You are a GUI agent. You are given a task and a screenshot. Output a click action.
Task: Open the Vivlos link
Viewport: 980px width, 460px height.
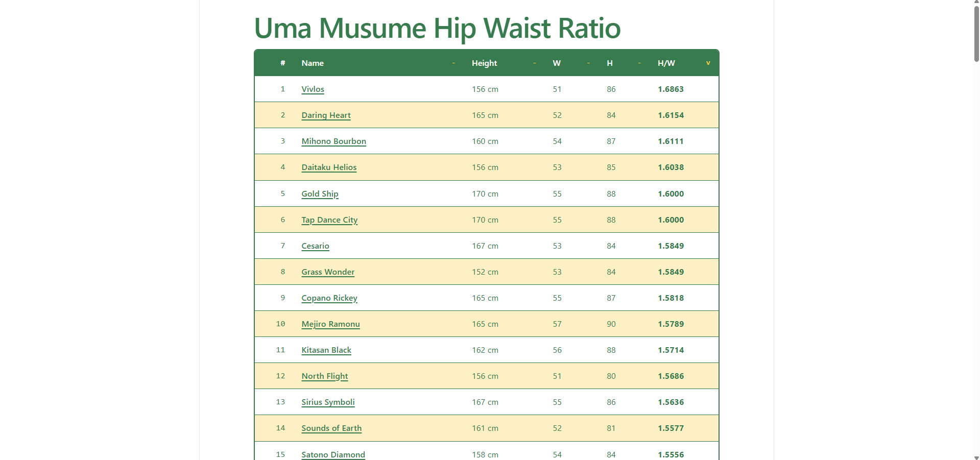(x=313, y=89)
